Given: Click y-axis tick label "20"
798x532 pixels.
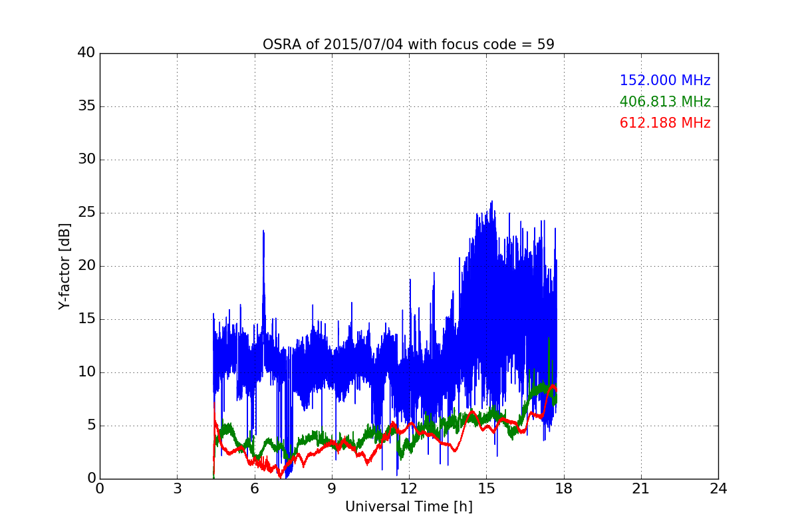Looking at the screenshot, I should tap(86, 266).
